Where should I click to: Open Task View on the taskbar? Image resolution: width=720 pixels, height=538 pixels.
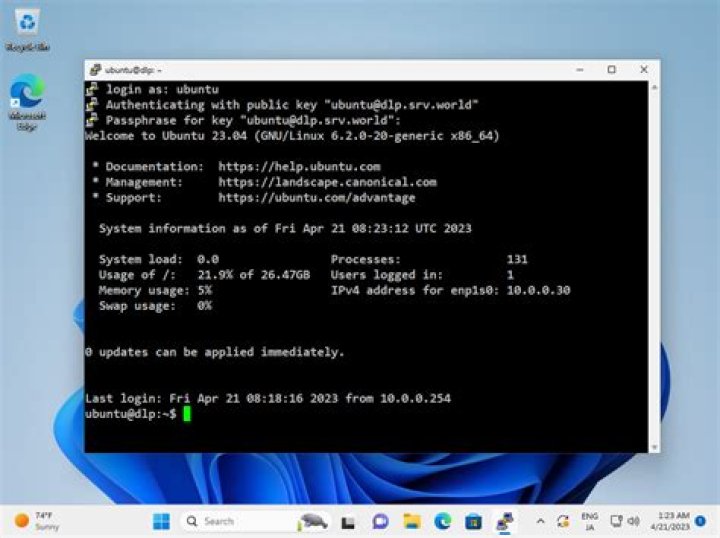(x=348, y=521)
